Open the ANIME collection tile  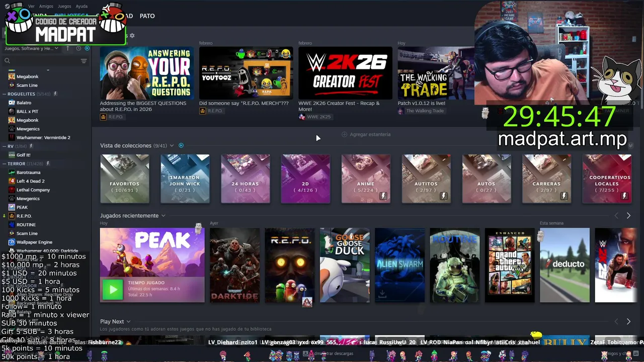366,178
